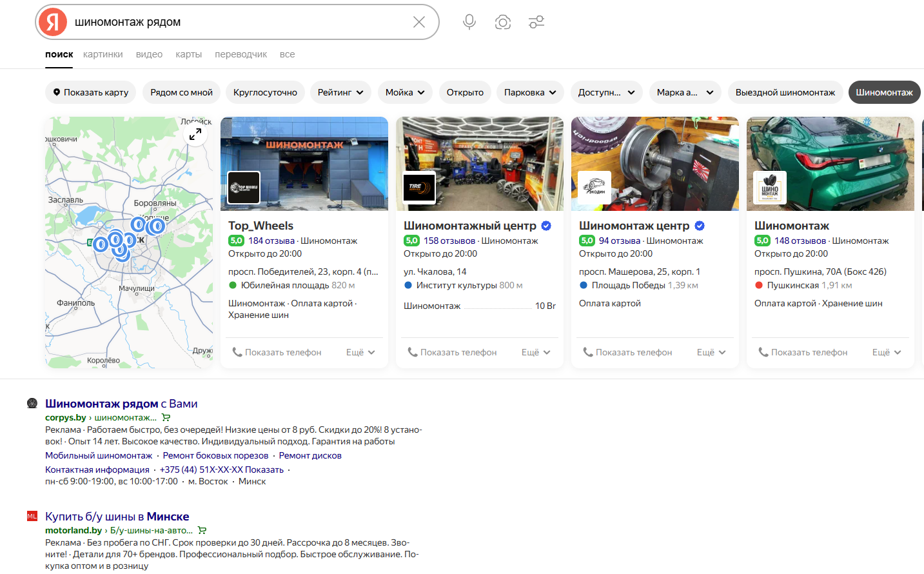This screenshot has height=574, width=924.
Task: Click into the search input field
Action: [x=239, y=22]
